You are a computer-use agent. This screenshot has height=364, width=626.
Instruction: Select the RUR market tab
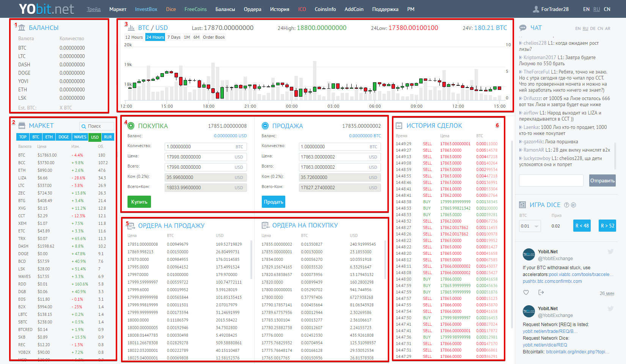point(108,137)
